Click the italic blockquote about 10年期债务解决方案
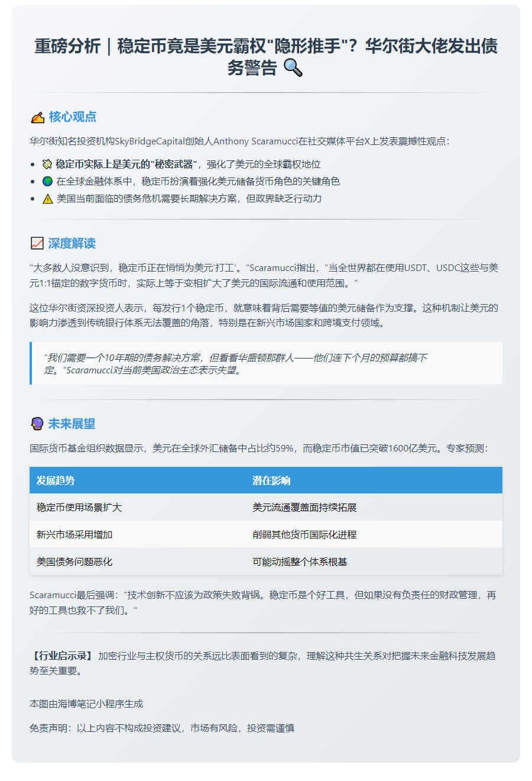 click(236, 364)
